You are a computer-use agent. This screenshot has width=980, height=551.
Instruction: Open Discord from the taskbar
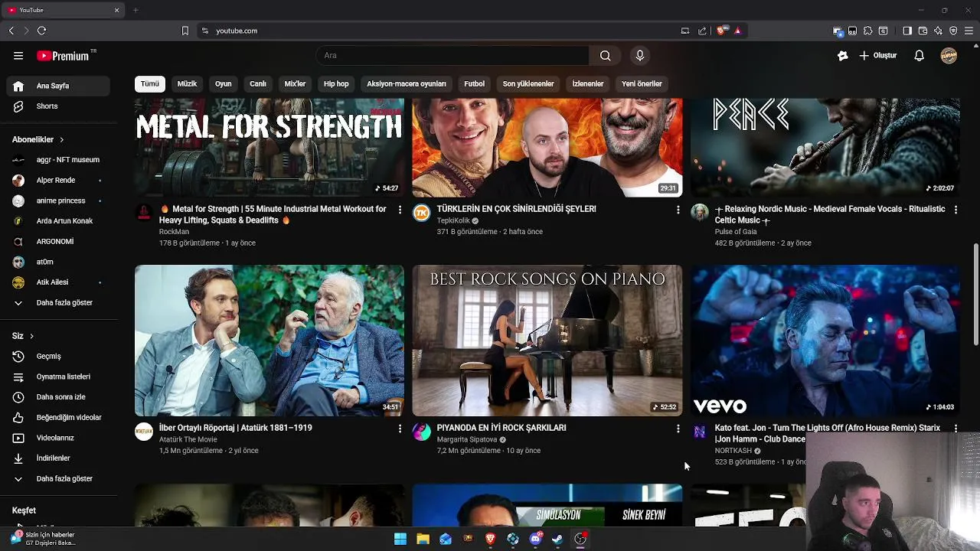[x=535, y=539]
